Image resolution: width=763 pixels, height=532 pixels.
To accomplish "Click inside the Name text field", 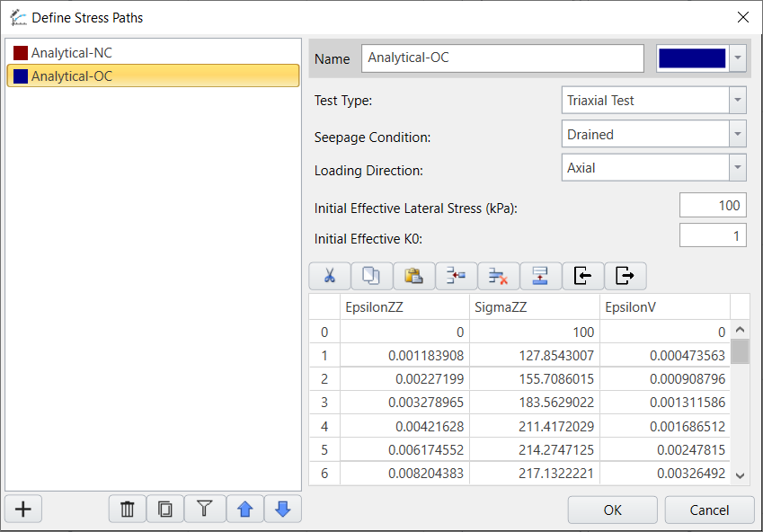I will tap(501, 58).
